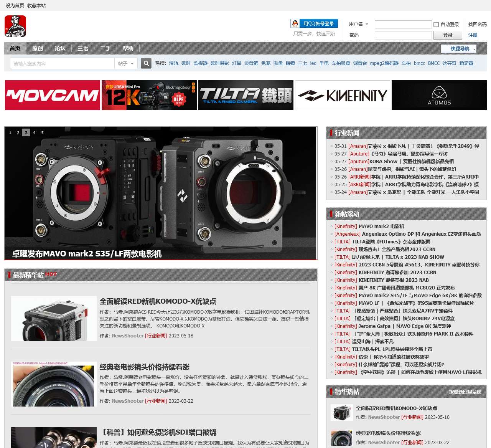Screen dimensions: 491x448
Task: Select slide 2 in the carousel
Action: 18,132
